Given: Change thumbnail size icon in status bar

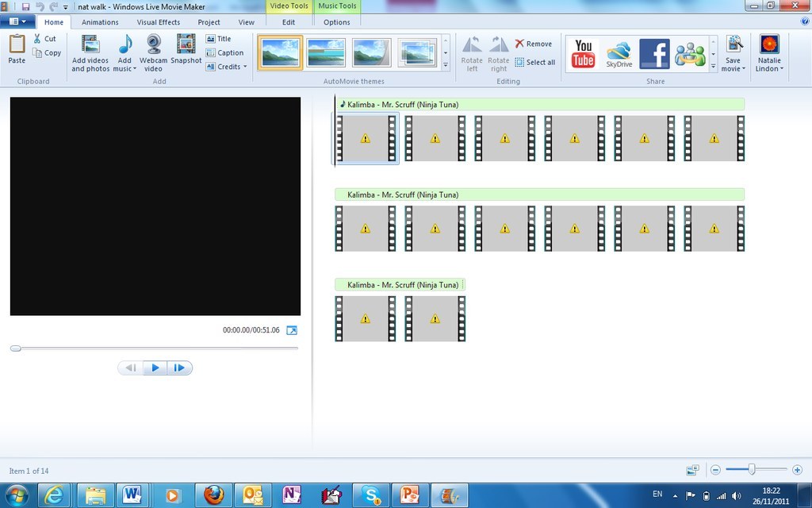Looking at the screenshot, I should click(x=692, y=470).
